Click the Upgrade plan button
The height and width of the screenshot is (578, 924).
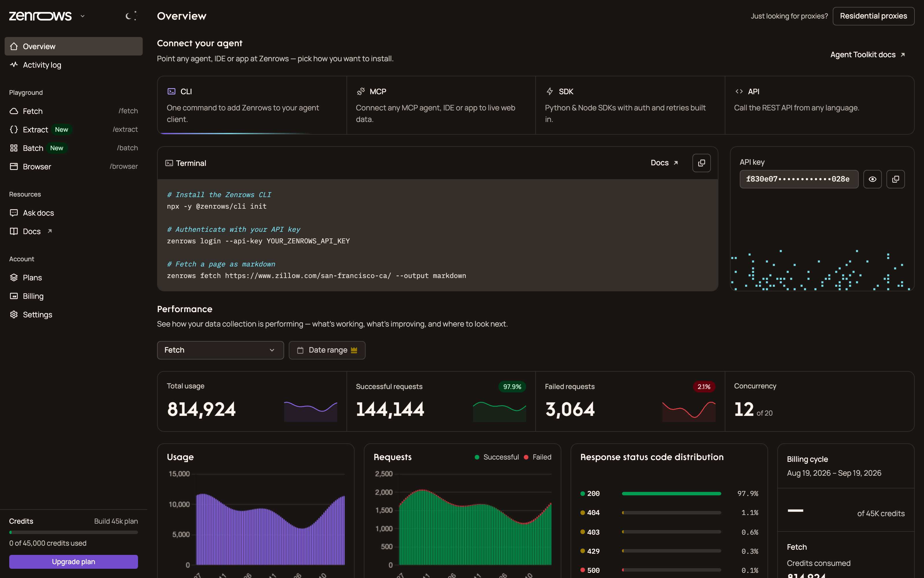74,562
